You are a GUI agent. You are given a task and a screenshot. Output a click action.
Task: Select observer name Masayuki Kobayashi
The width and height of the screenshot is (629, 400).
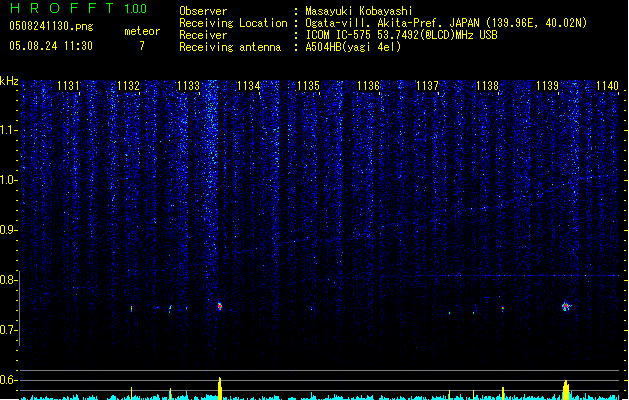click(359, 11)
